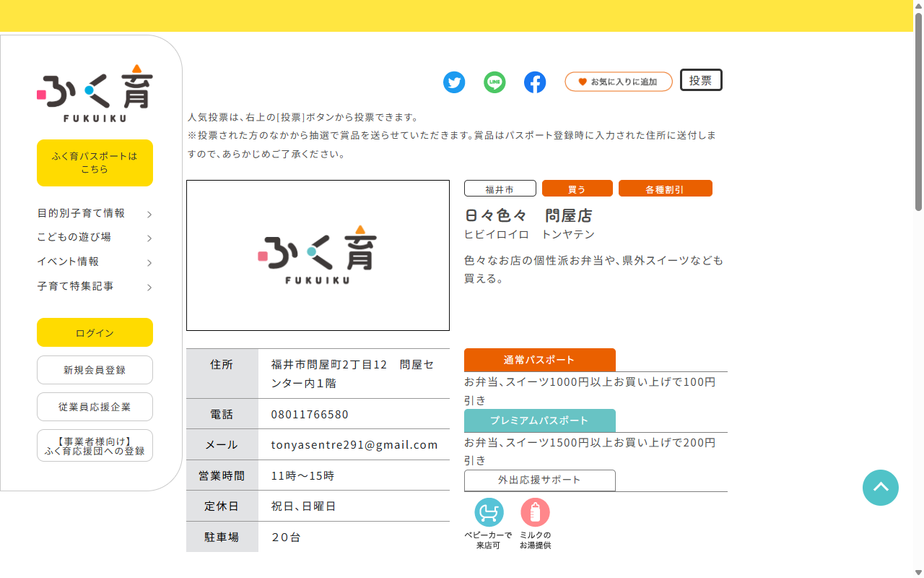
Task: Filter by the 各種割引 tag
Action: pos(665,189)
